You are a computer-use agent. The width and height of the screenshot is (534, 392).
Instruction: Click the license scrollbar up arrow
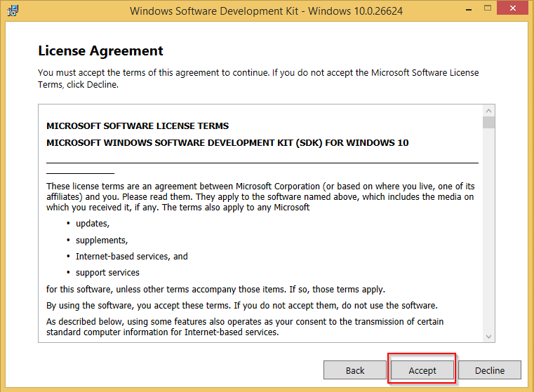point(489,111)
